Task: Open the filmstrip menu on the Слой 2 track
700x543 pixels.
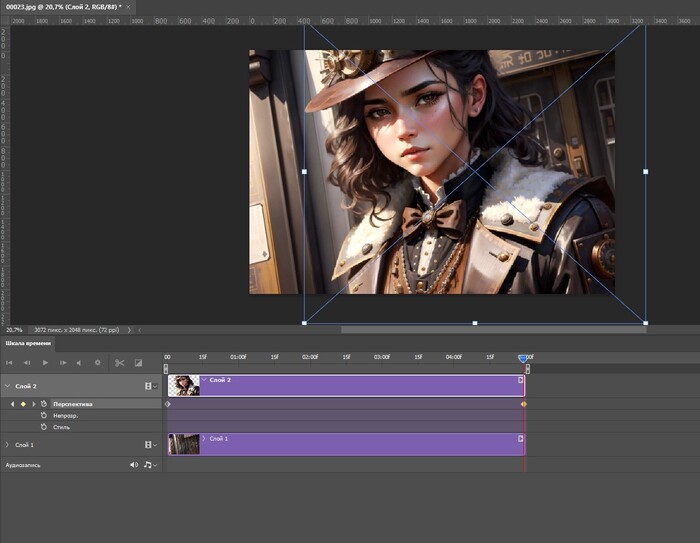Action: click(150, 386)
